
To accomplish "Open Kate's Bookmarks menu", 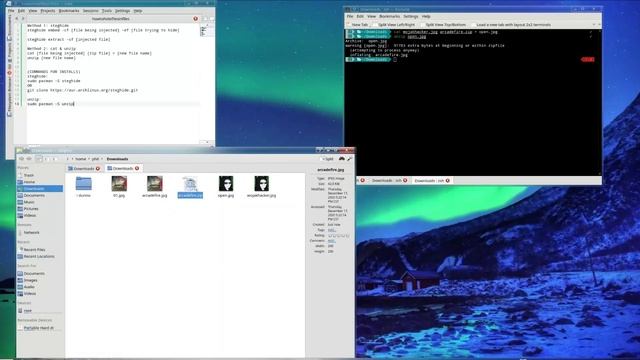I will pos(69,11).
